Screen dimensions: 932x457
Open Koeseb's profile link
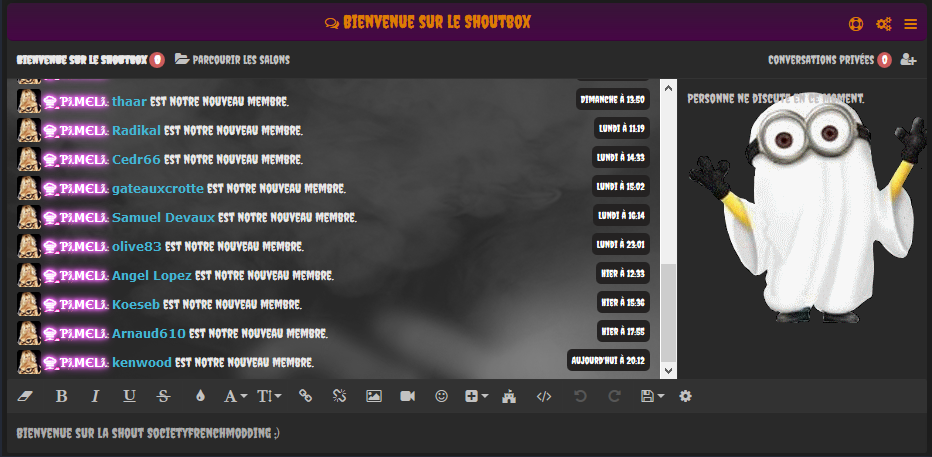tap(136, 305)
